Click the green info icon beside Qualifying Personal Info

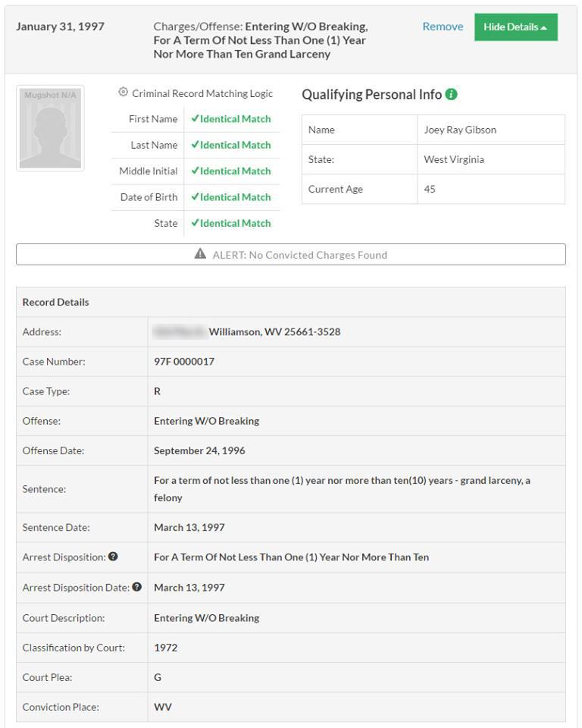tap(452, 95)
